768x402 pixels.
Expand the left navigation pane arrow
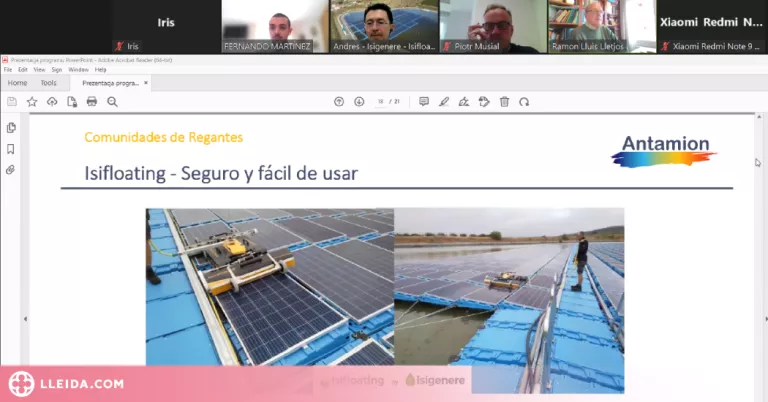click(x=25, y=319)
